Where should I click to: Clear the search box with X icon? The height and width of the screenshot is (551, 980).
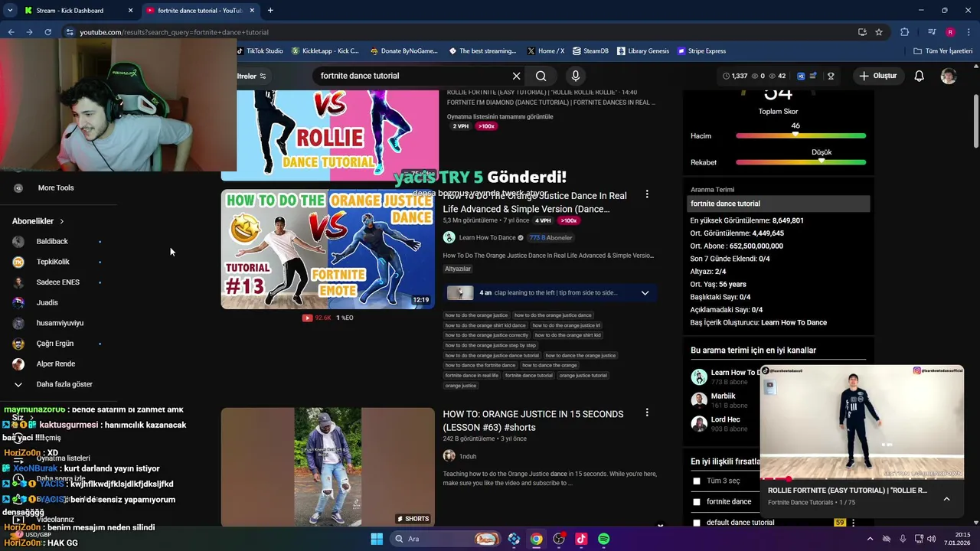pos(516,76)
